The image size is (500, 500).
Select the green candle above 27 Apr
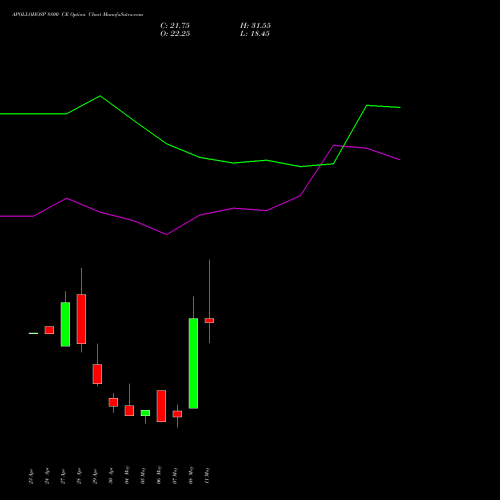click(x=65, y=324)
